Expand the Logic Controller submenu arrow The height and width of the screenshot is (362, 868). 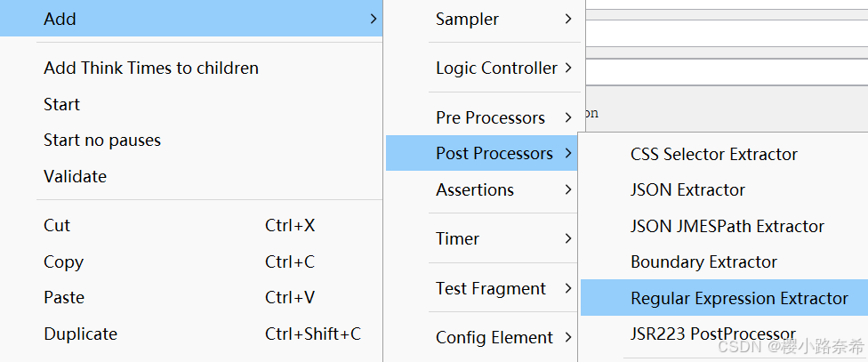click(568, 68)
